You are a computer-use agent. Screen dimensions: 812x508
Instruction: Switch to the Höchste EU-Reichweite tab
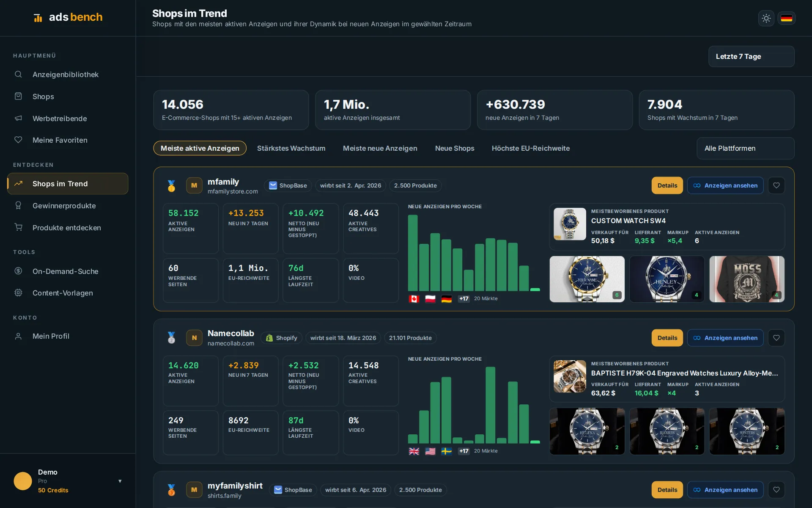pyautogui.click(x=530, y=148)
